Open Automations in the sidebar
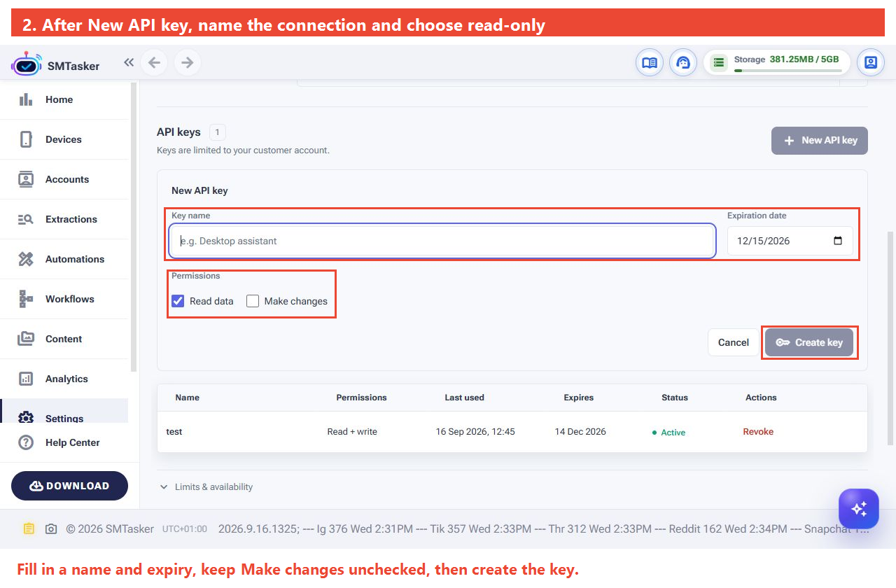Viewport: 896px width, 588px height. (64, 259)
